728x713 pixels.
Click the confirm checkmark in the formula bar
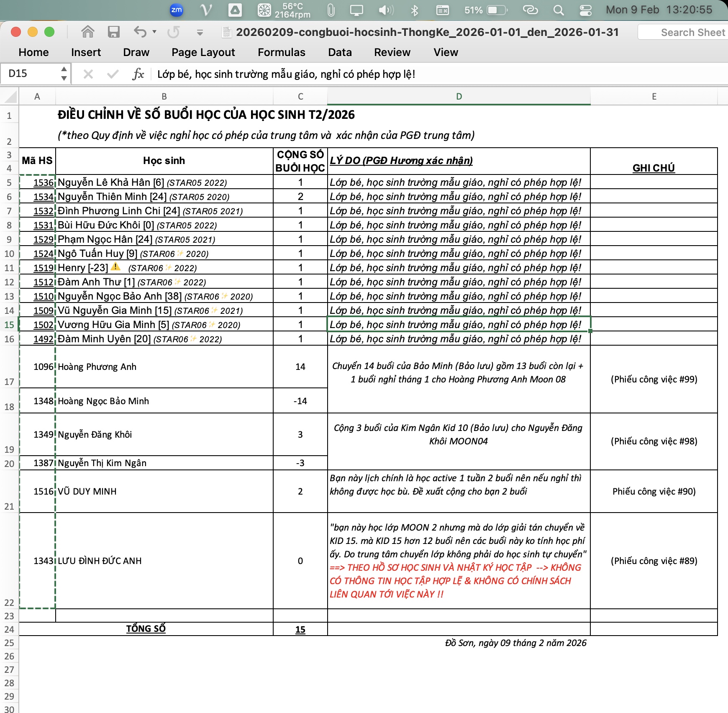pyautogui.click(x=113, y=74)
